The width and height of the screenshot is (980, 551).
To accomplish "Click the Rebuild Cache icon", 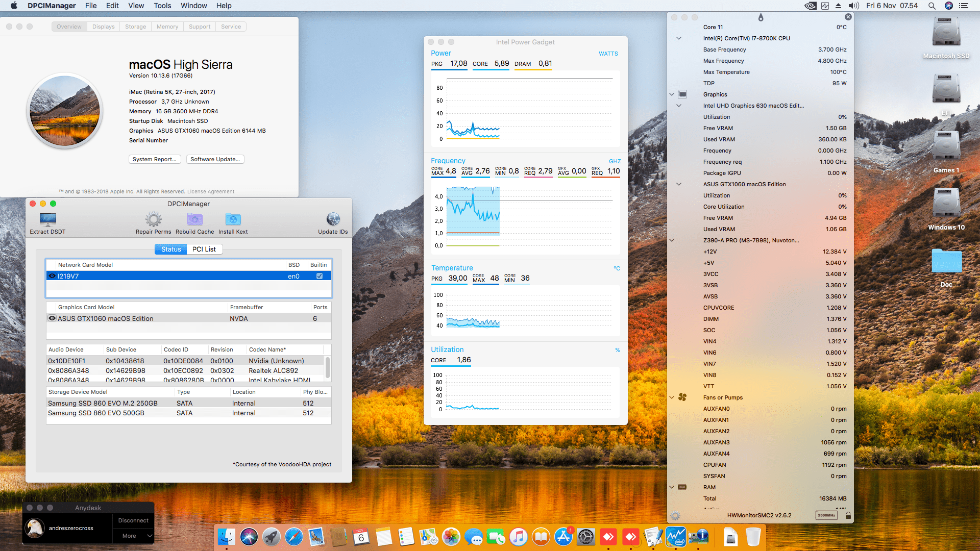I will point(194,219).
